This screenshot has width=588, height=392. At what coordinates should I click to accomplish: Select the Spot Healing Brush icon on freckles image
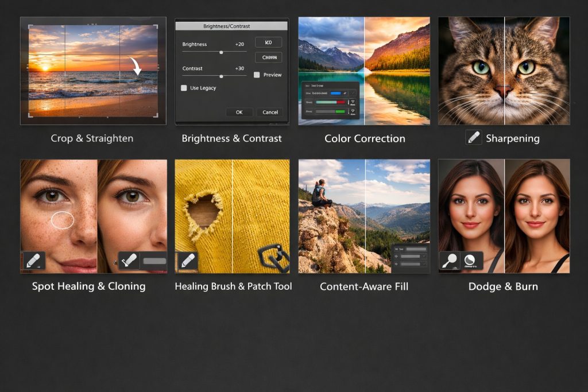pyautogui.click(x=34, y=260)
